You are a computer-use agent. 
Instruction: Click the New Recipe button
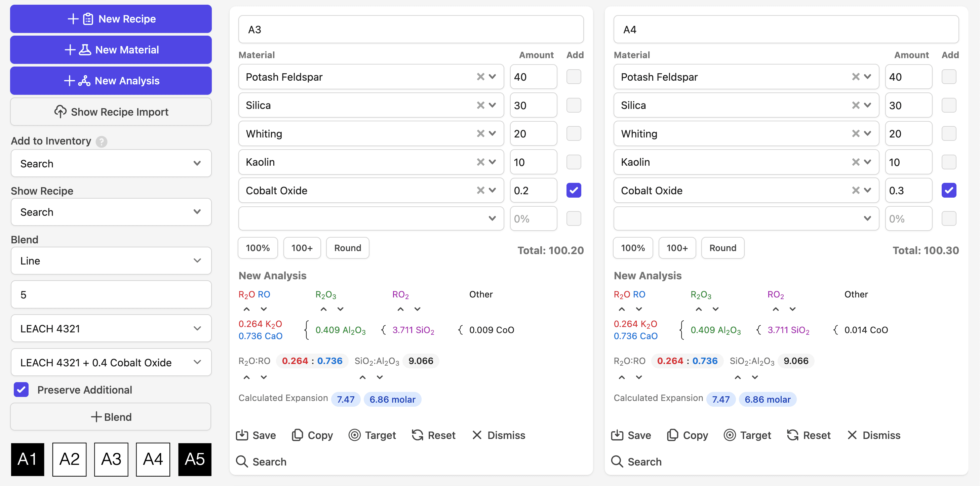pos(111,19)
